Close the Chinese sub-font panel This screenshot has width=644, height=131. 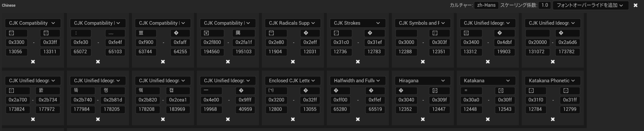click(635, 5)
